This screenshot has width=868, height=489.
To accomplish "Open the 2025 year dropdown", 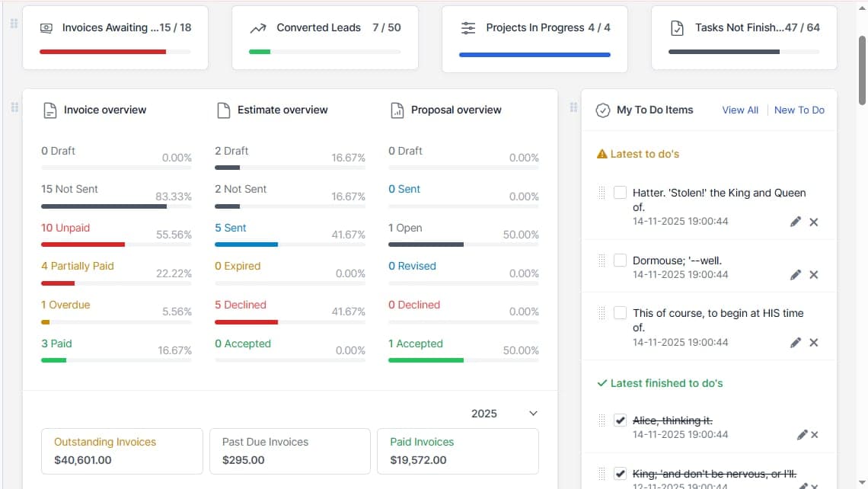I will click(504, 413).
